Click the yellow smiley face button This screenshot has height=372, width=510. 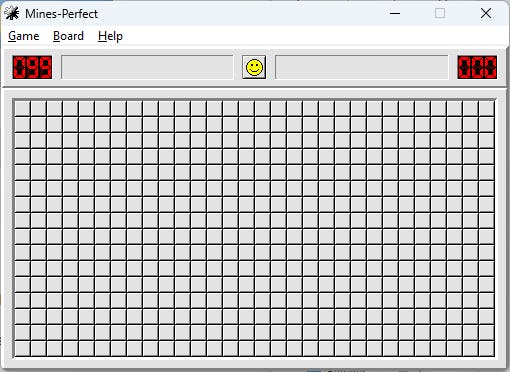254,67
